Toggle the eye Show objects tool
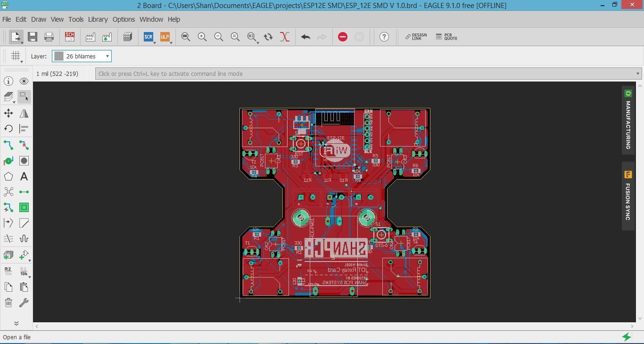644x344 pixels. pyautogui.click(x=24, y=81)
